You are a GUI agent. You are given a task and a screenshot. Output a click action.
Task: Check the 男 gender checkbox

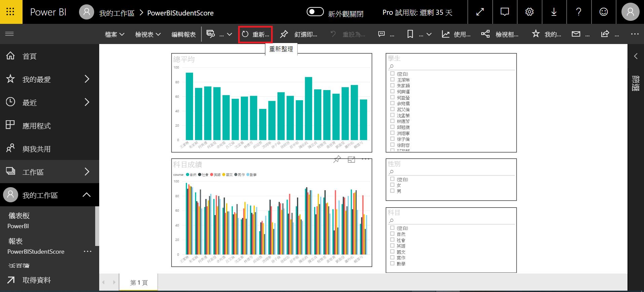click(392, 191)
